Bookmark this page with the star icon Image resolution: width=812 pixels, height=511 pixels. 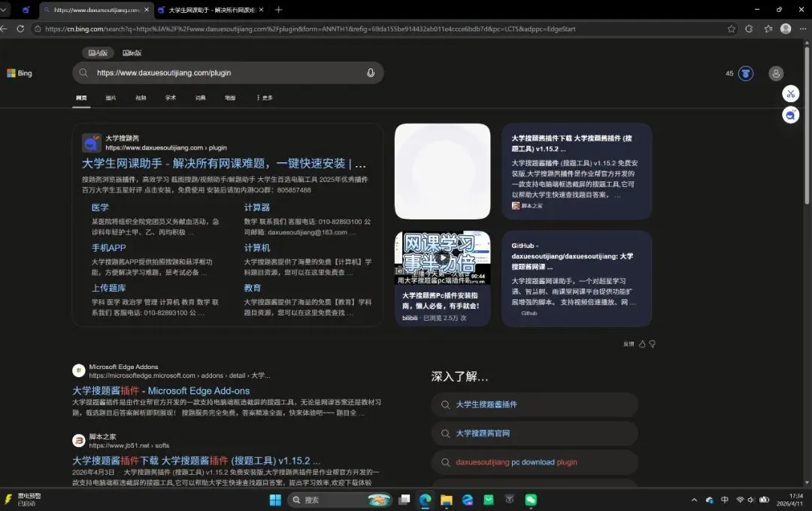click(x=732, y=29)
